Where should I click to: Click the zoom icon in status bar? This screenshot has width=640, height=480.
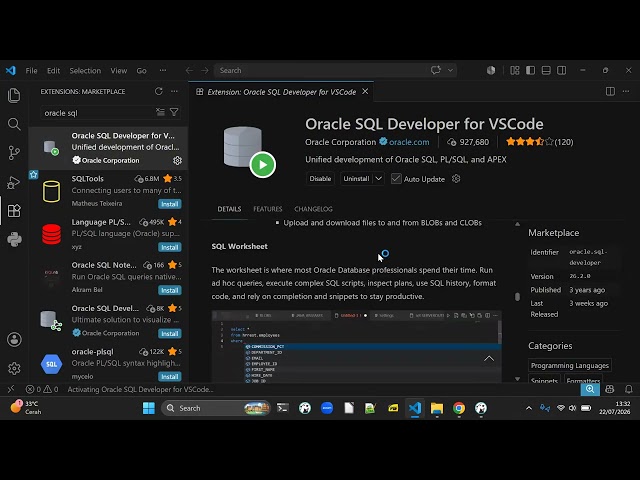590,389
